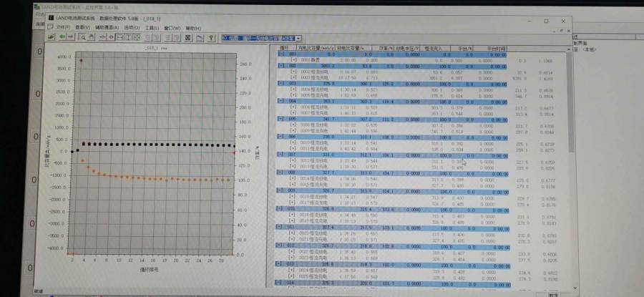Viewport: 644px width, 297px height.
Task: Minimize the LAND data processing window
Action: [530, 21]
